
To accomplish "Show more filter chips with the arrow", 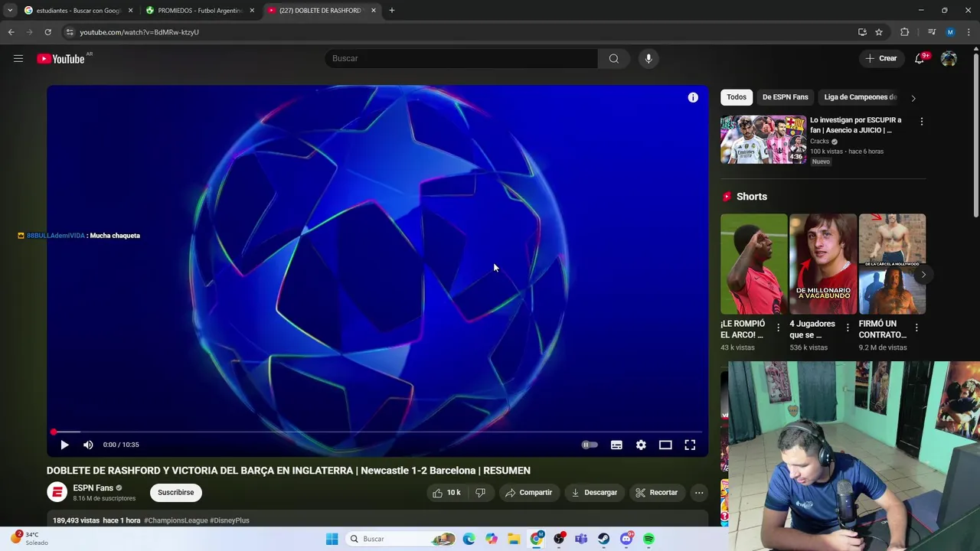I will pos(913,98).
